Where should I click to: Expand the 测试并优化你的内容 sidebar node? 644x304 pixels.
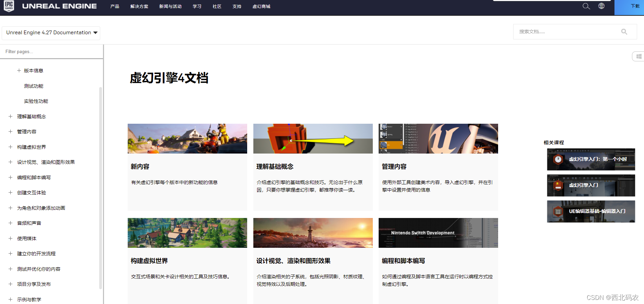[x=10, y=269]
